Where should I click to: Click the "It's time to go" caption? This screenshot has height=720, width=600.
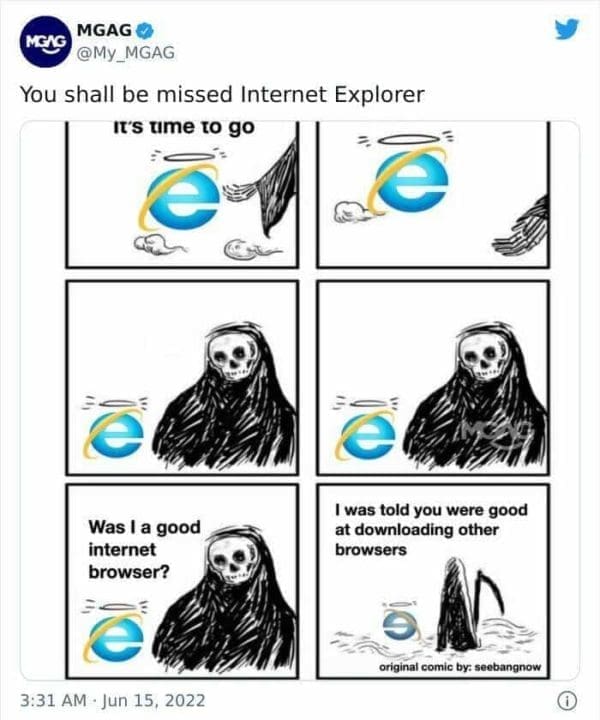click(x=184, y=128)
